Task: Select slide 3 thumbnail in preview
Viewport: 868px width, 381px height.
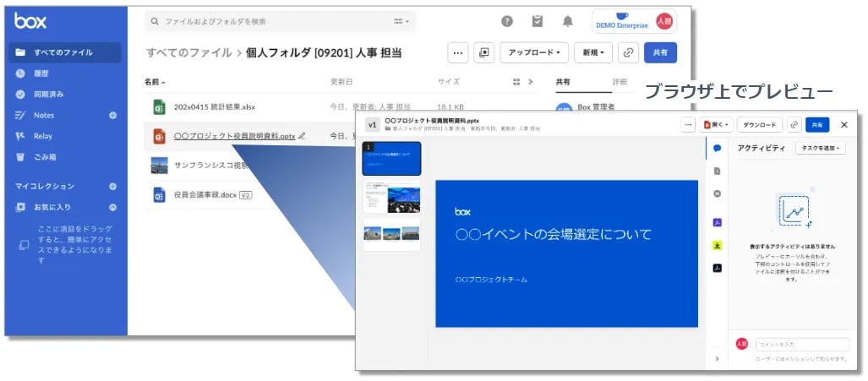Action: (392, 235)
